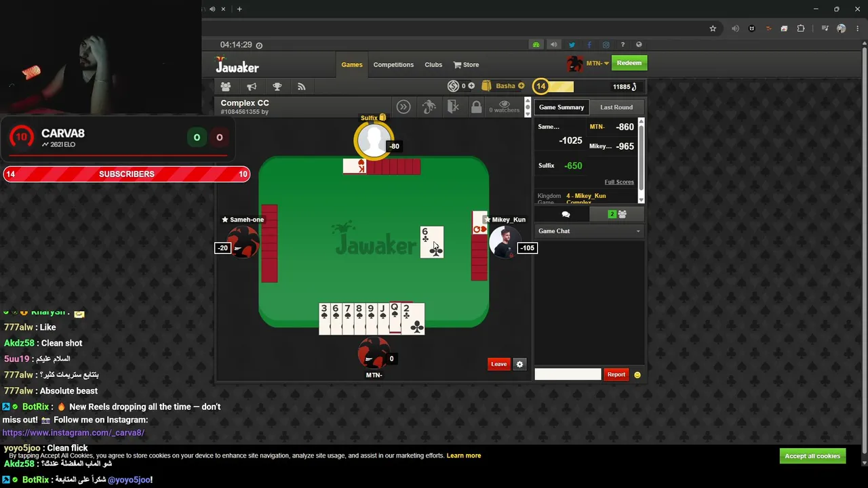Open the Full Scores link
Screen dimensions: 868x488
tap(619, 182)
